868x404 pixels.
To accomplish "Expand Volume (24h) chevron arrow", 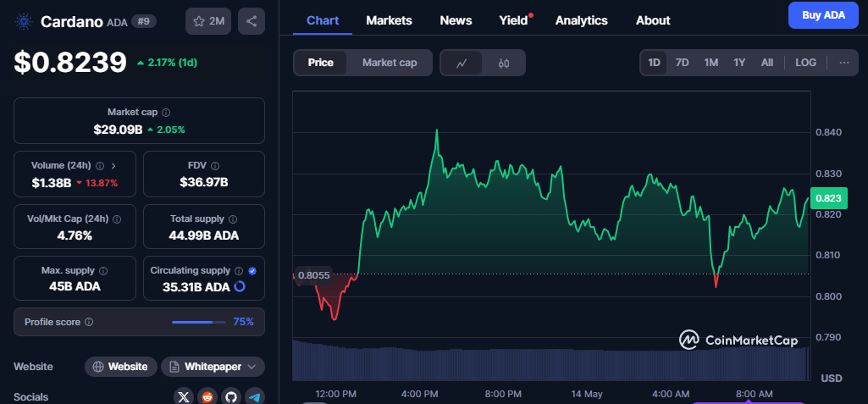I will coord(113,165).
